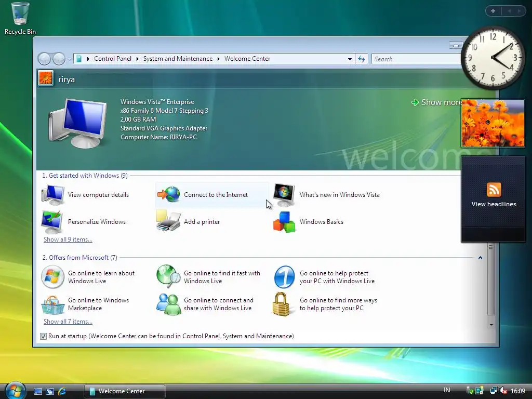Click Go online to Windows Marketplace text
Image resolution: width=532 pixels, height=399 pixels.
[x=98, y=304]
